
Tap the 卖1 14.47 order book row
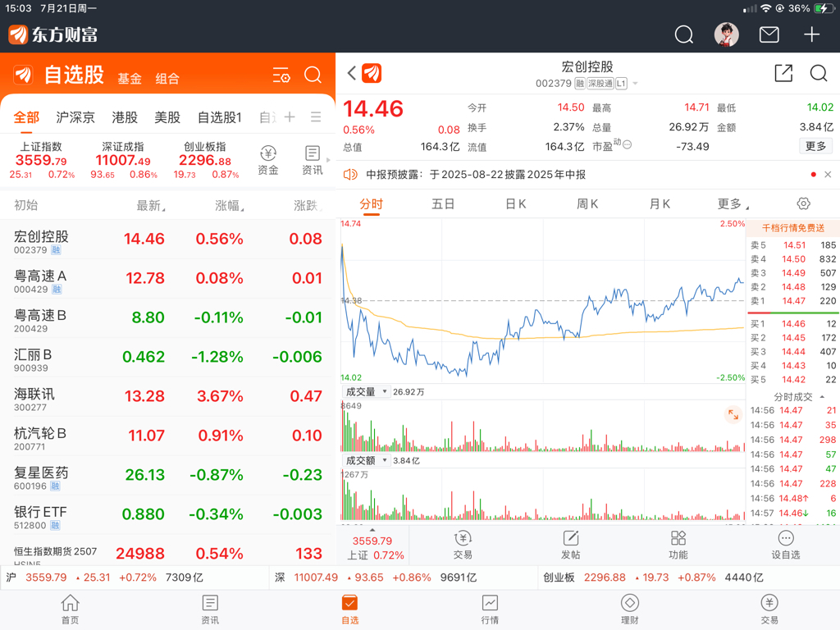click(x=793, y=301)
